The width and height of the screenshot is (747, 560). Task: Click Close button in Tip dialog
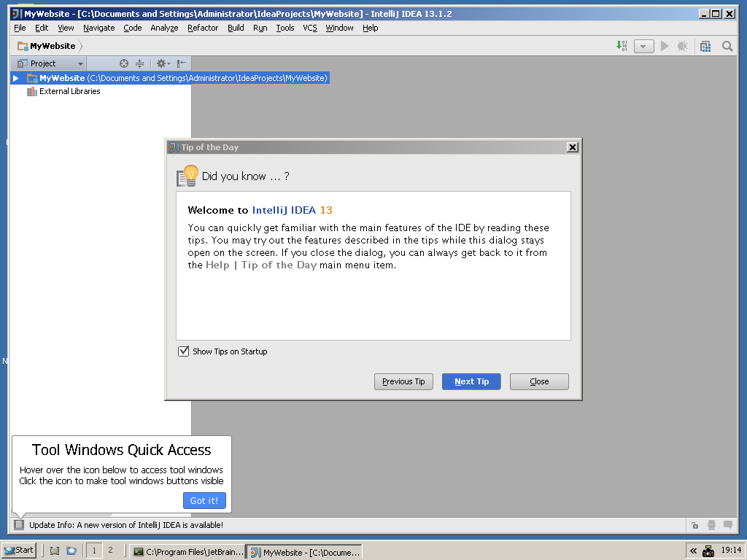coord(539,381)
